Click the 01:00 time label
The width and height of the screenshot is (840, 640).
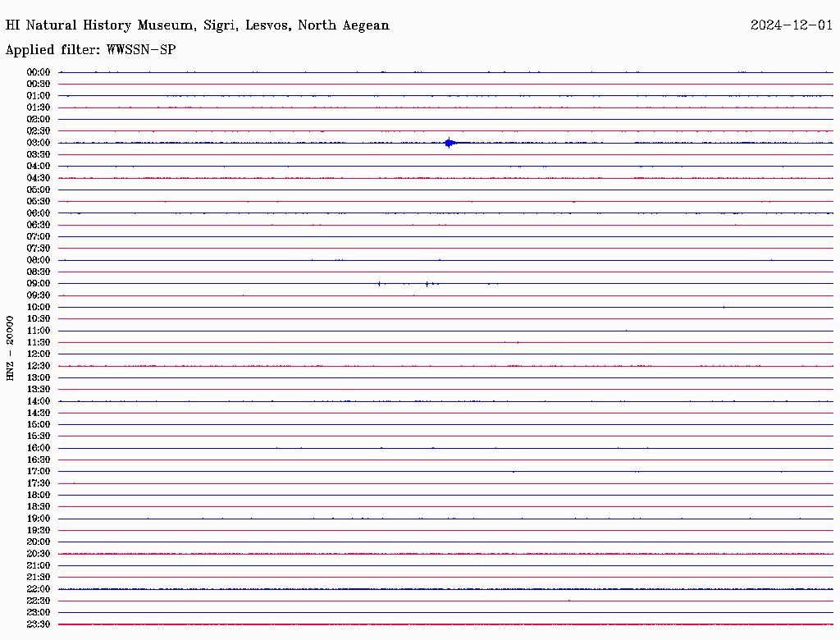39,95
